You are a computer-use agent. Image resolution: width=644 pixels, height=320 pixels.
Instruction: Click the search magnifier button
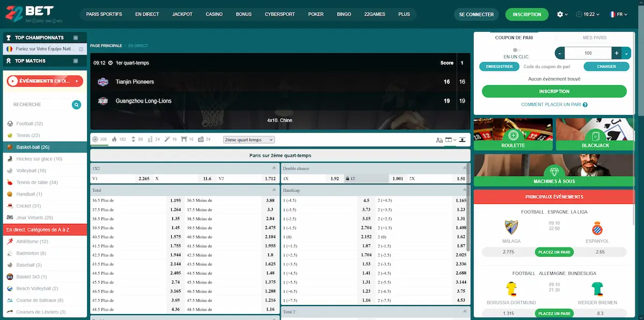click(77, 105)
